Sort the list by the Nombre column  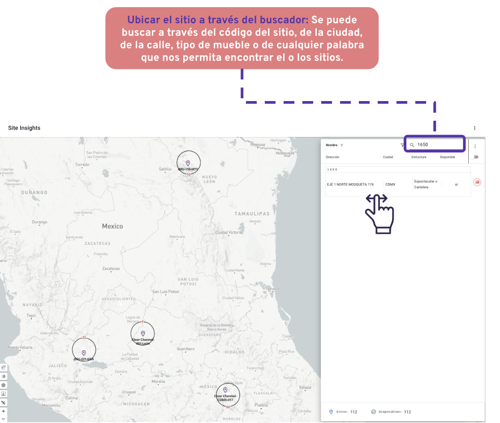coord(331,145)
